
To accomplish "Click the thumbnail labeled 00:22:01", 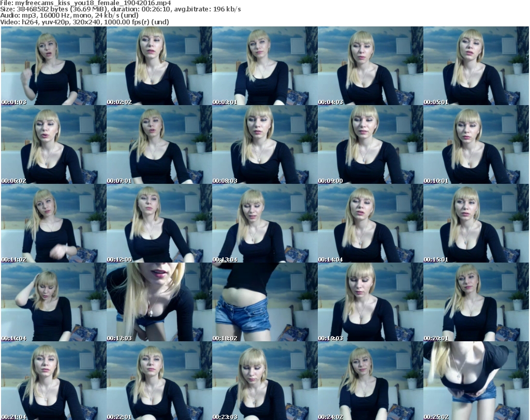I will [159, 381].
